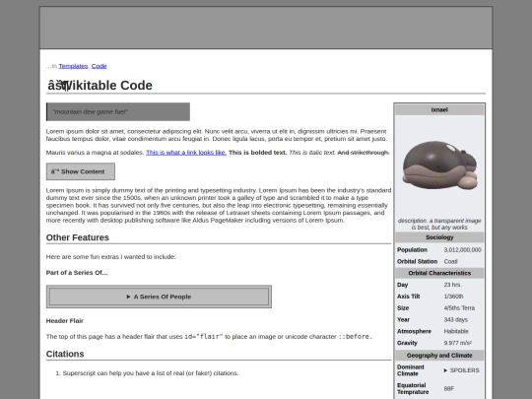Image resolution: width=532 pixels, height=399 pixels.
Task: Select the 'mountain dew game fuel' quote box
Action: (x=118, y=111)
